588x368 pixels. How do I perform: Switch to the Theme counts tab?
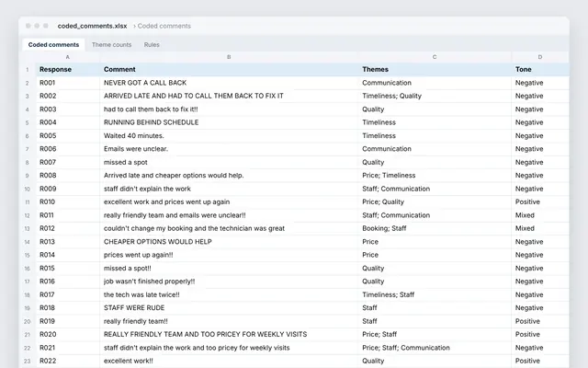tap(111, 45)
